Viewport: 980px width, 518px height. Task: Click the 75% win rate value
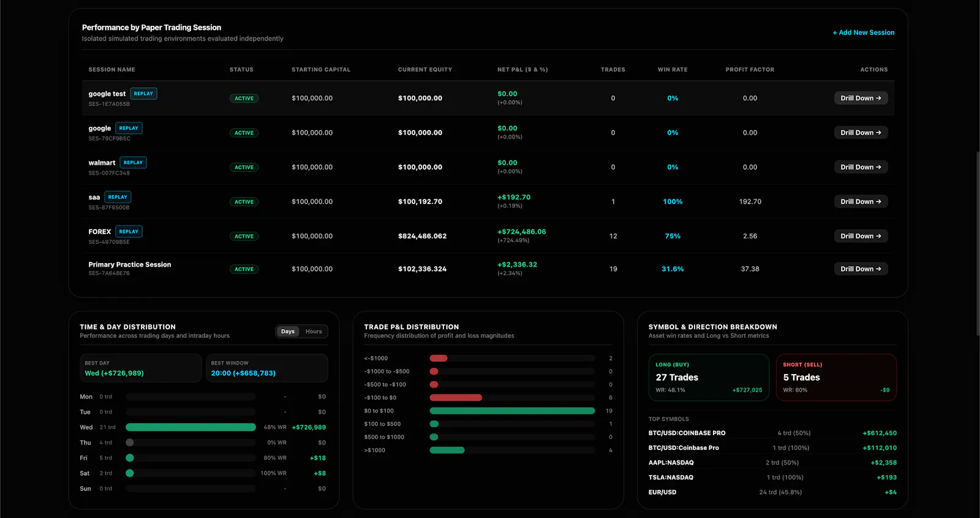click(673, 236)
